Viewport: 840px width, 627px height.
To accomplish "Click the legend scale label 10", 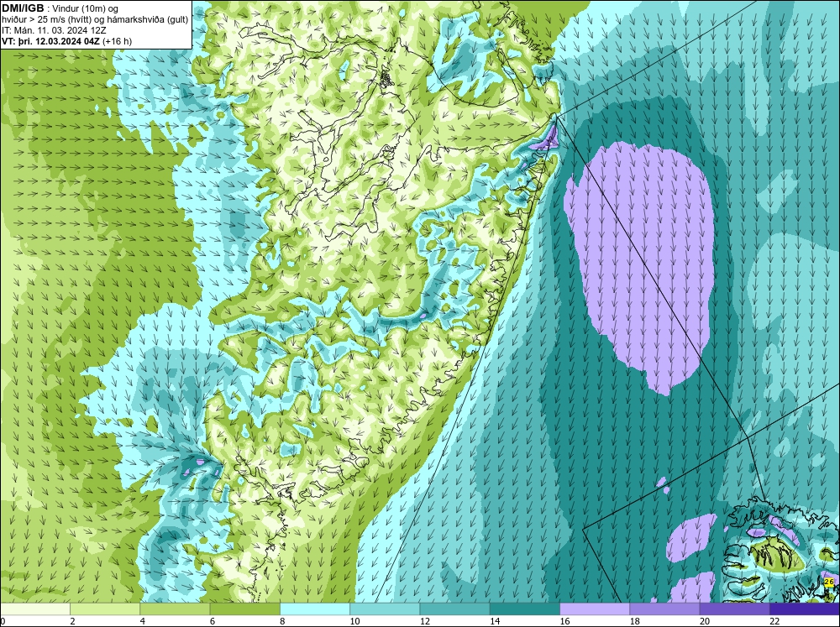I will tap(354, 621).
